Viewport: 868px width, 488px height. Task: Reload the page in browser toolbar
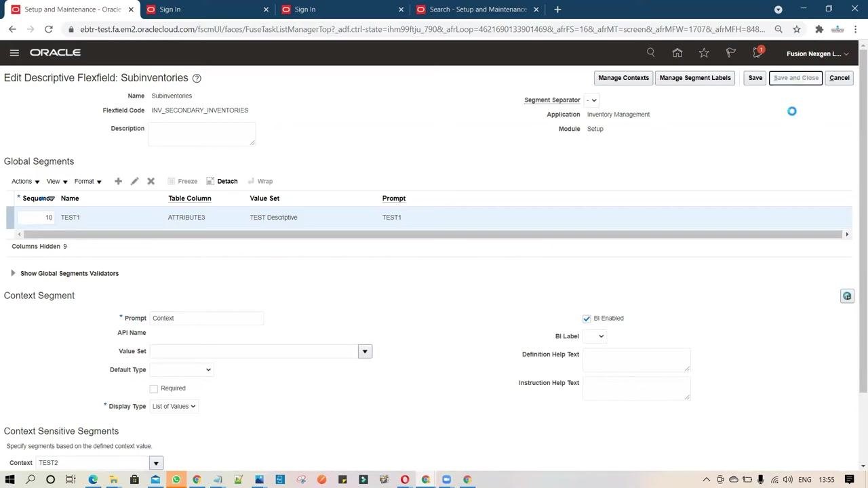49,29
